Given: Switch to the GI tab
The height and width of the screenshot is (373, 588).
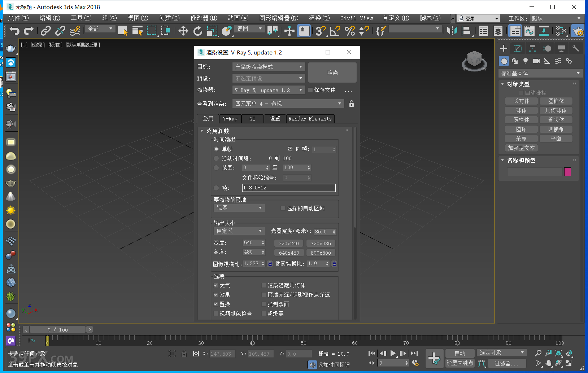Looking at the screenshot, I should (x=252, y=119).
